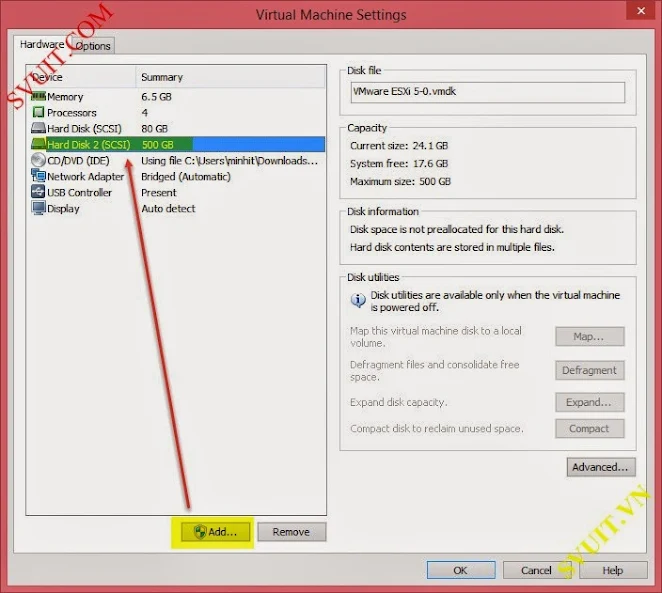Screen dimensions: 662x593
Task: Click the Compact disk button
Action: (589, 428)
